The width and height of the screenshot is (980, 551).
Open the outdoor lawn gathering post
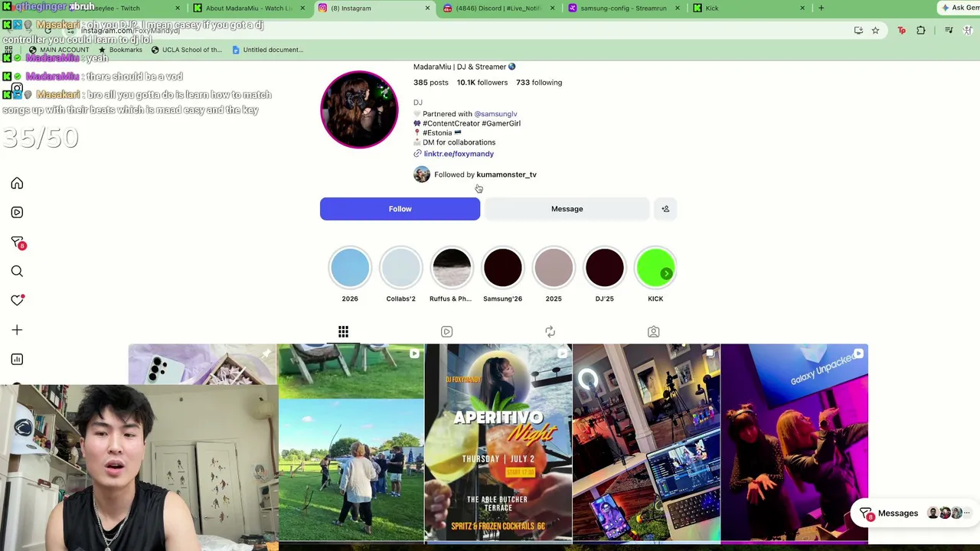(x=351, y=443)
